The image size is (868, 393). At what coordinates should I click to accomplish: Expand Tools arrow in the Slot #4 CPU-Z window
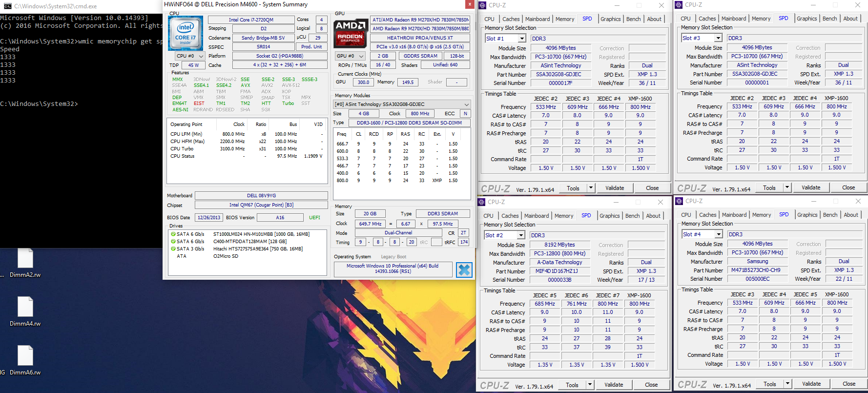point(787,384)
